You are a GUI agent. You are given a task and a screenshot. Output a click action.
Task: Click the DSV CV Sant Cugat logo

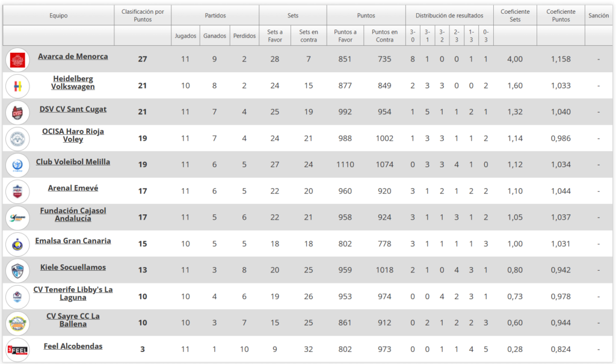pyautogui.click(x=17, y=113)
